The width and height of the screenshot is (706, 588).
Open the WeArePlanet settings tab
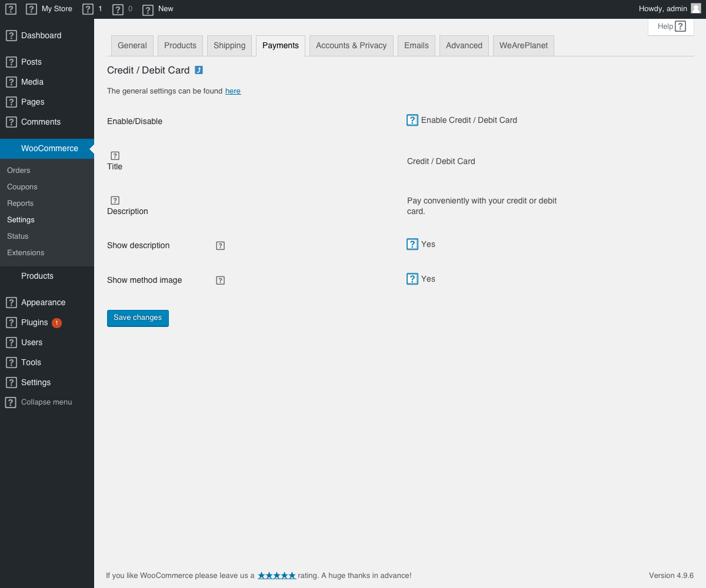(x=523, y=45)
